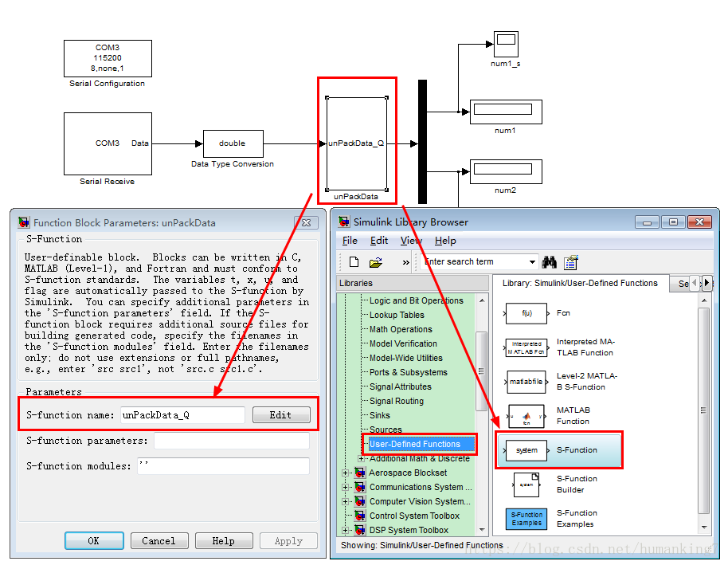This screenshot has width=728, height=565.
Task: Select Ports & Subsystems in the tree
Action: 408,373
